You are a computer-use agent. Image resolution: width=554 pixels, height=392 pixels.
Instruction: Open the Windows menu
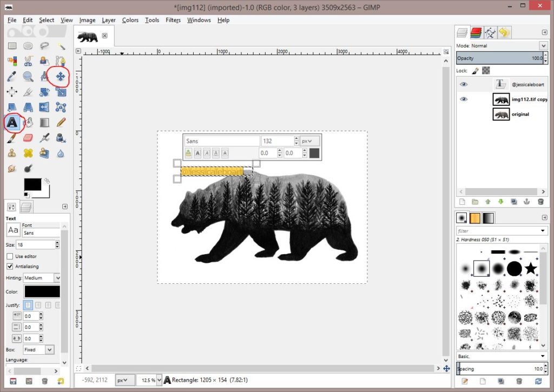(199, 20)
